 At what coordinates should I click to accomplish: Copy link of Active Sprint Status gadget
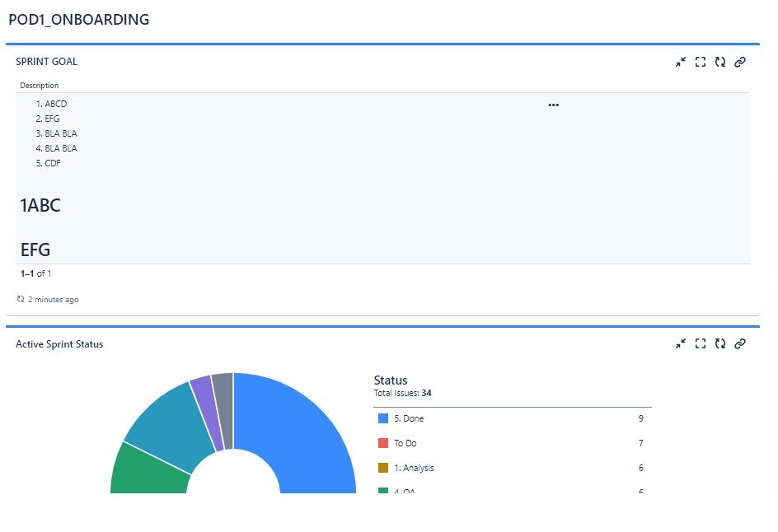740,343
